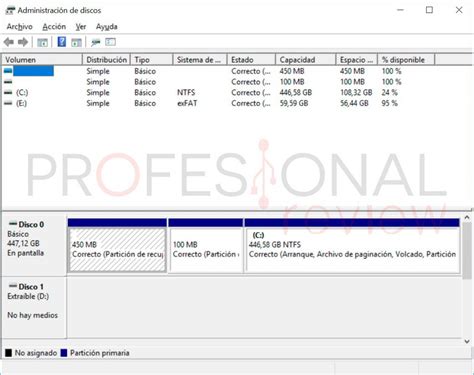Image resolution: width=474 pixels, height=375 pixels.
Task: Click the exFAT file system cell
Action: point(187,103)
